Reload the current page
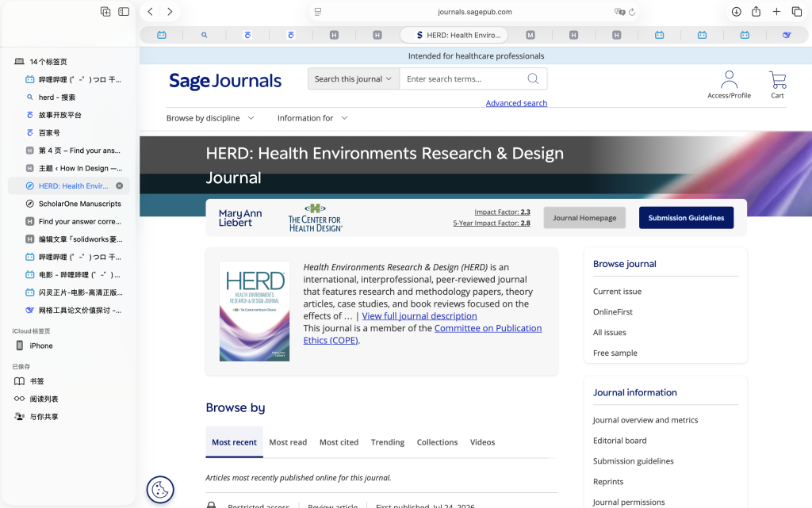 coord(632,12)
